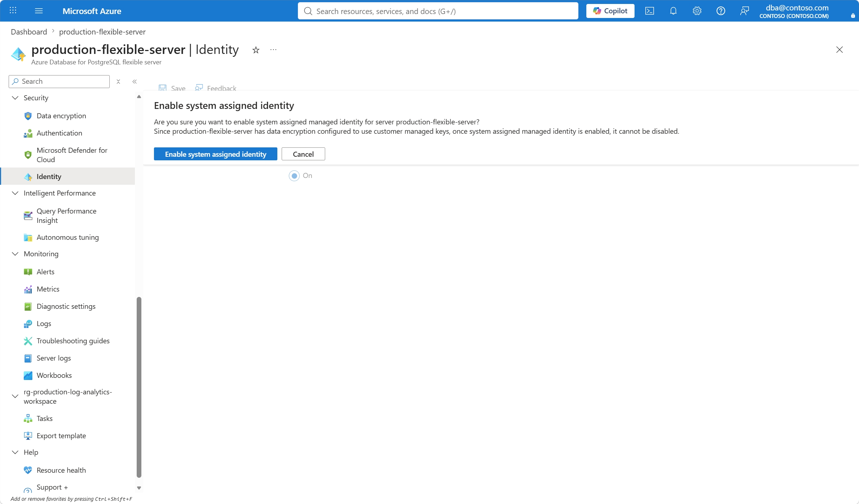Viewport: 859px width, 504px height.
Task: Click the Identity menu item icon
Action: (28, 177)
